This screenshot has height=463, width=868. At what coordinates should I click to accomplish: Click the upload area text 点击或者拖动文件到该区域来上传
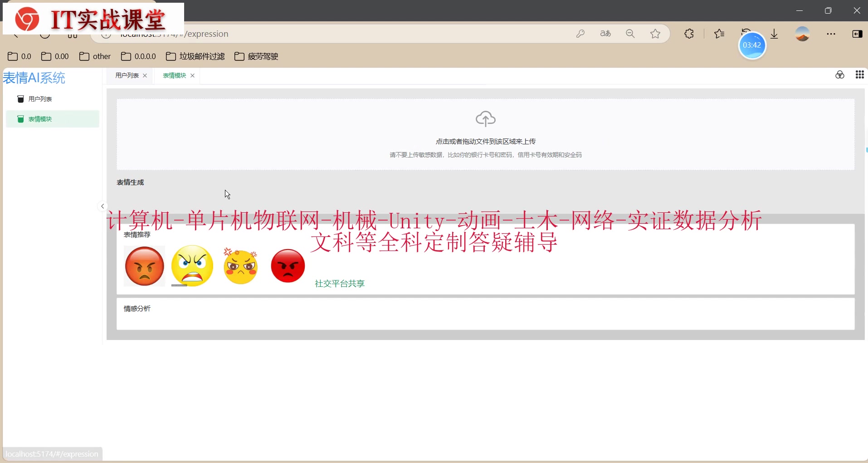click(x=486, y=141)
